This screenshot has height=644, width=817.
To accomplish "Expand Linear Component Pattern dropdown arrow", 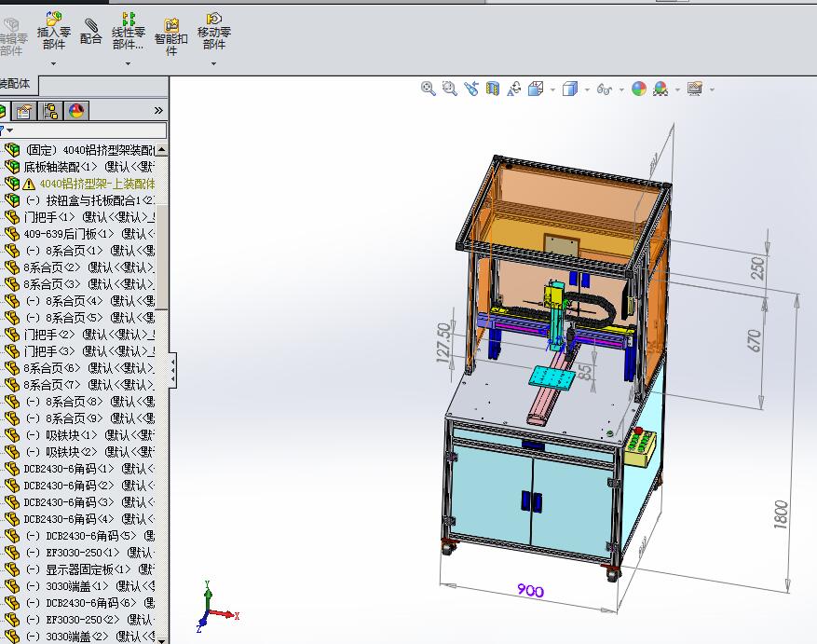I will click(x=129, y=63).
